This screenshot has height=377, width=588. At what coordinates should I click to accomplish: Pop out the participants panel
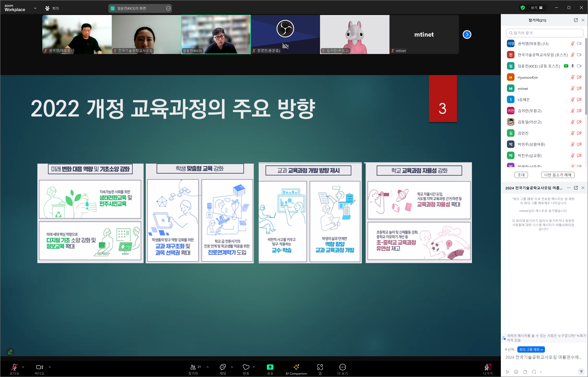[x=576, y=20]
